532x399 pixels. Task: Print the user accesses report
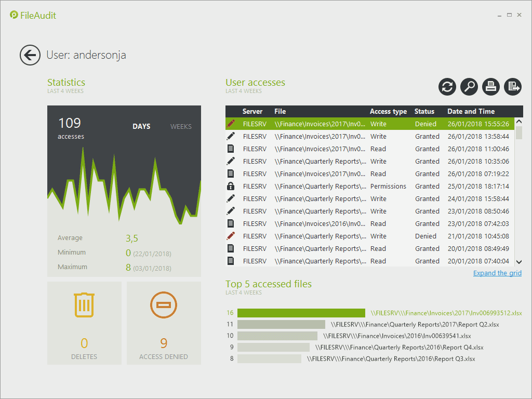click(491, 87)
